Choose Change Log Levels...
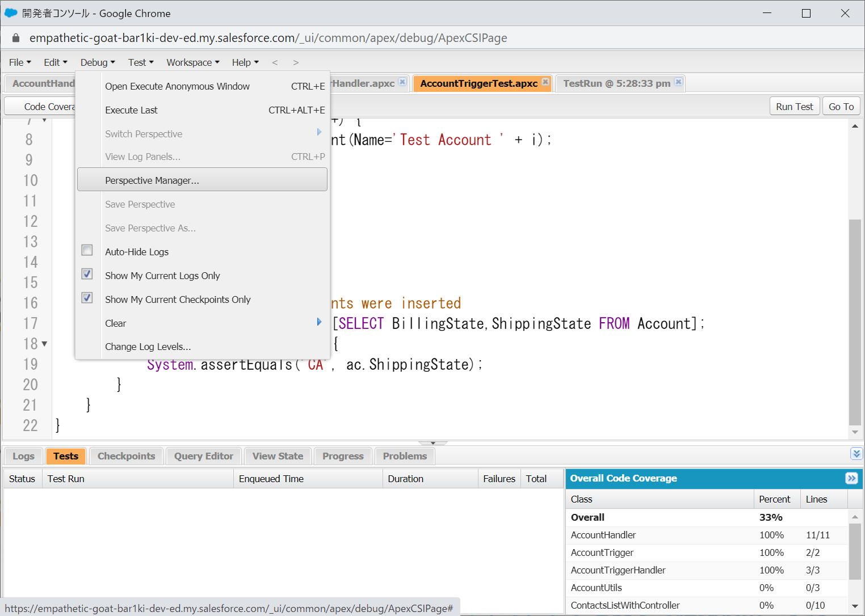 pyautogui.click(x=202, y=347)
